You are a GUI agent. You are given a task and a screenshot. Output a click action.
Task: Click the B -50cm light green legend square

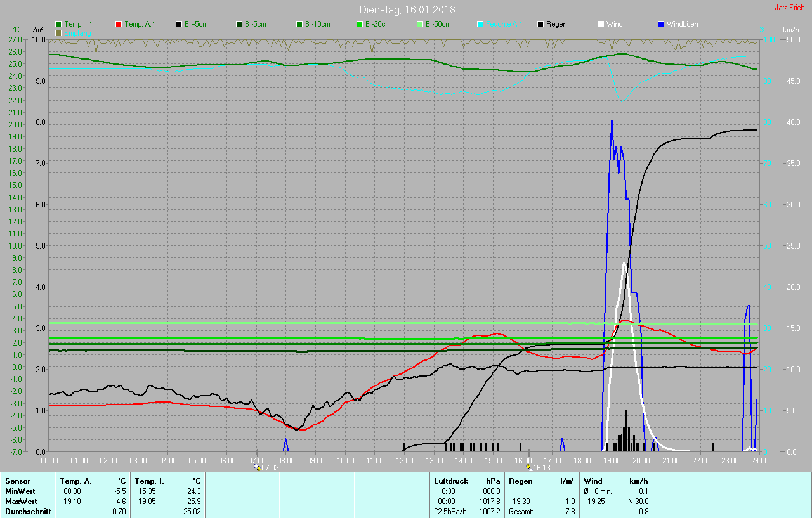[420, 24]
